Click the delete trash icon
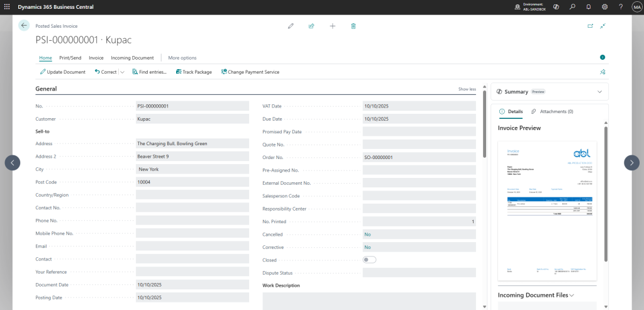The image size is (644, 310). 353,26
